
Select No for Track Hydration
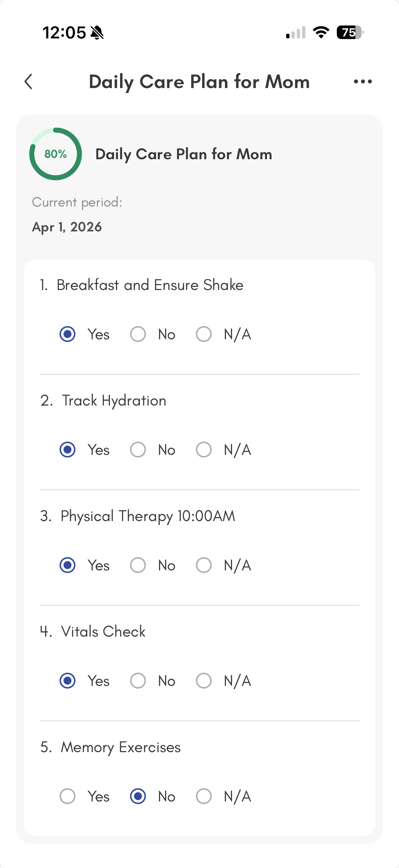click(x=138, y=450)
